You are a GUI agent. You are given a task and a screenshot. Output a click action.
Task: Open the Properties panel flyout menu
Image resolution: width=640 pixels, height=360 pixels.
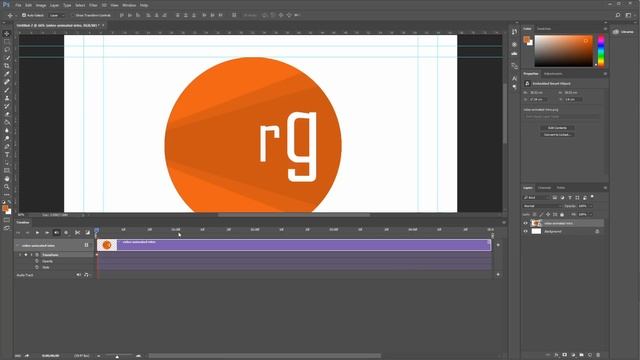pyautogui.click(x=605, y=74)
